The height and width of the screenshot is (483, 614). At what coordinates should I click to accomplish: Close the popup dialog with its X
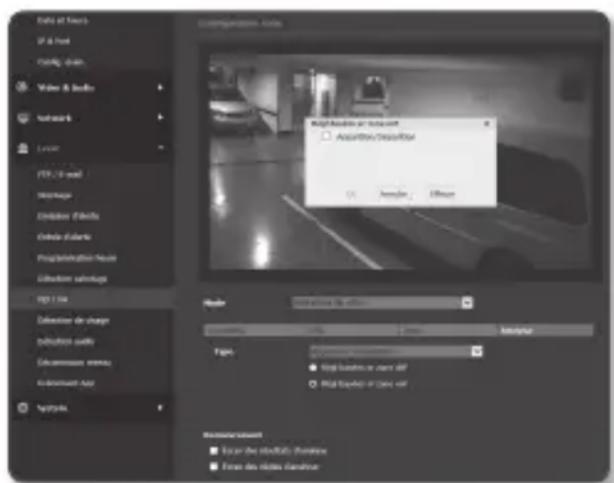[x=487, y=121]
